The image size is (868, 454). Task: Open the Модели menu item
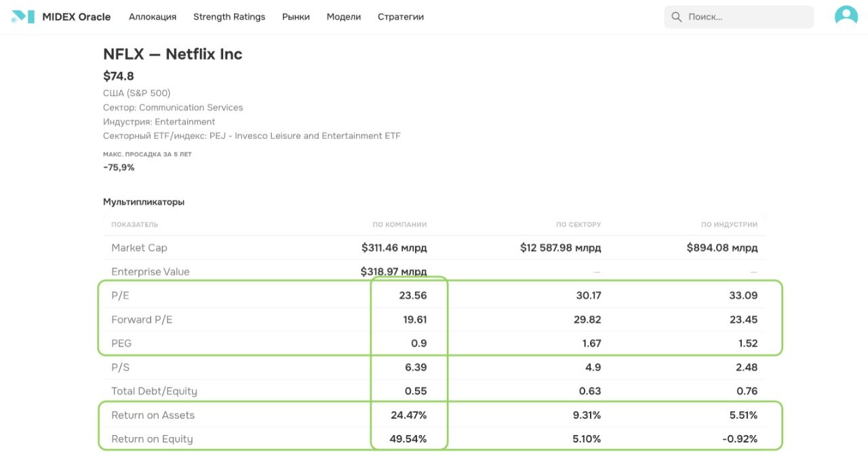(344, 17)
